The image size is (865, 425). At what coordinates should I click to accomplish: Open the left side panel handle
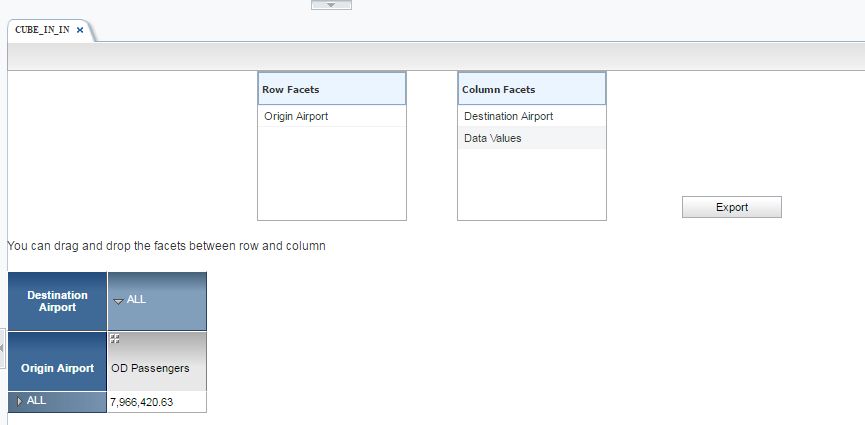[x=2, y=347]
